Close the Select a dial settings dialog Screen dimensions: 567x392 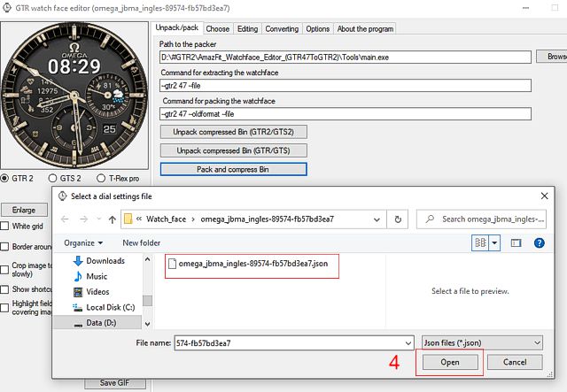tap(544, 196)
